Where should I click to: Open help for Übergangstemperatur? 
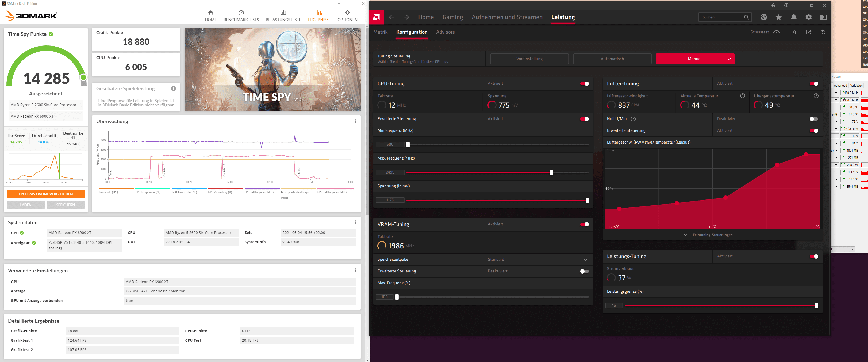coord(816,96)
